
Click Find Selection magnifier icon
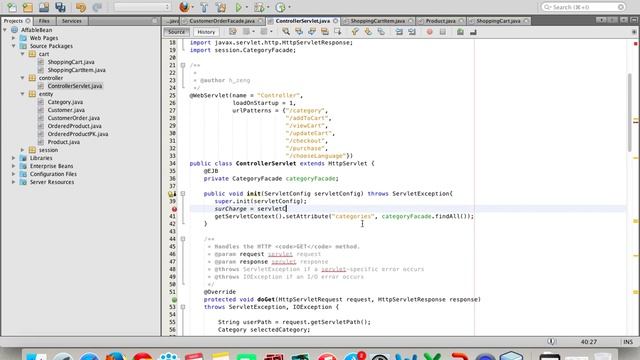286,32
